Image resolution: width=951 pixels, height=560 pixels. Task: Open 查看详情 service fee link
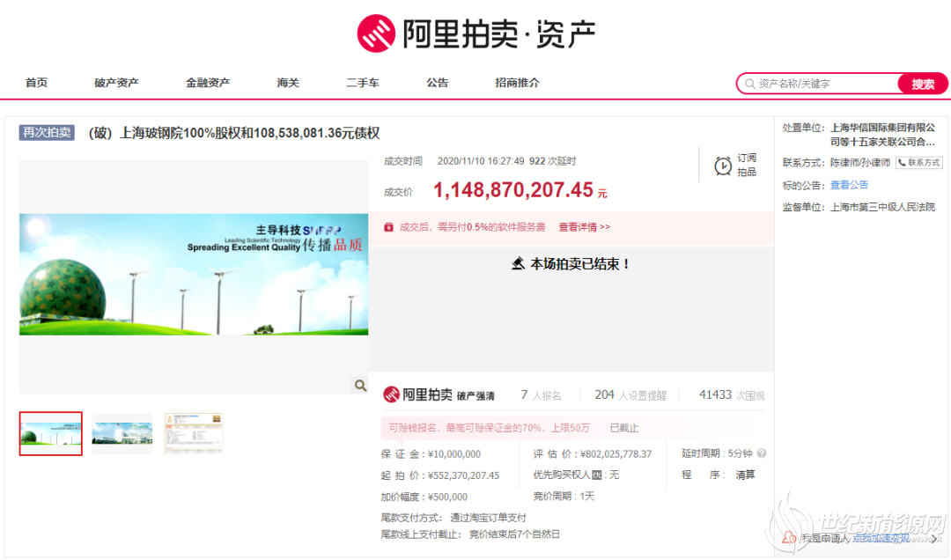point(584,227)
